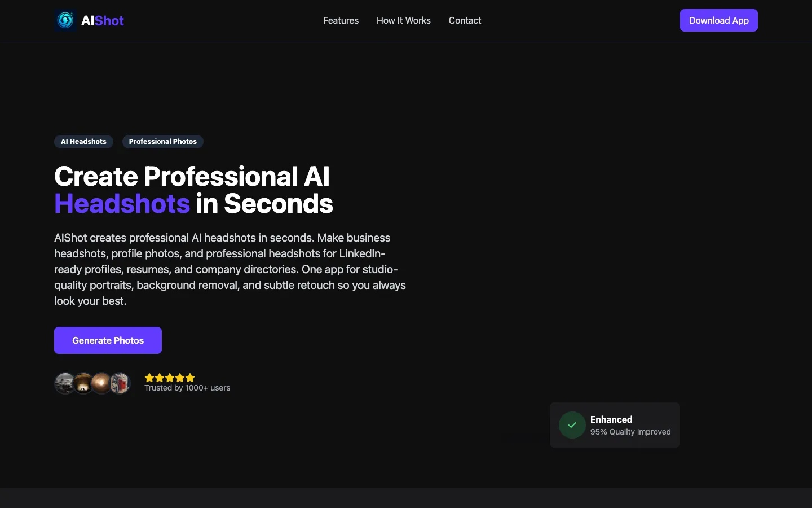Click the fifth yellow rating star
Screen dimensions: 812x508
click(x=190, y=378)
